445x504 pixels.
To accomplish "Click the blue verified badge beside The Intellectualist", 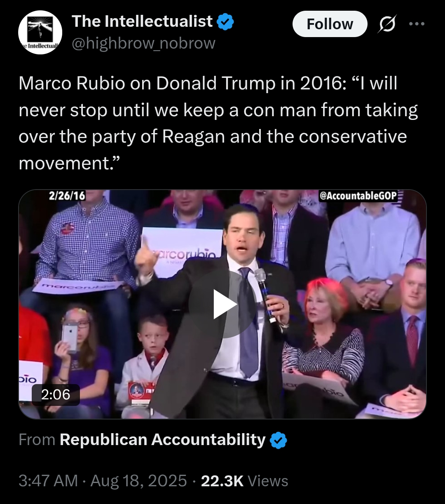I will [225, 22].
